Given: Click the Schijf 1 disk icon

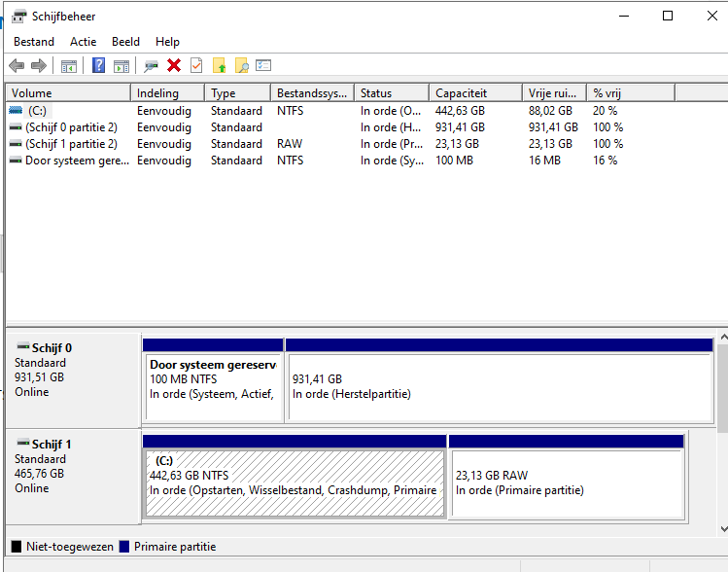Looking at the screenshot, I should click(x=22, y=443).
